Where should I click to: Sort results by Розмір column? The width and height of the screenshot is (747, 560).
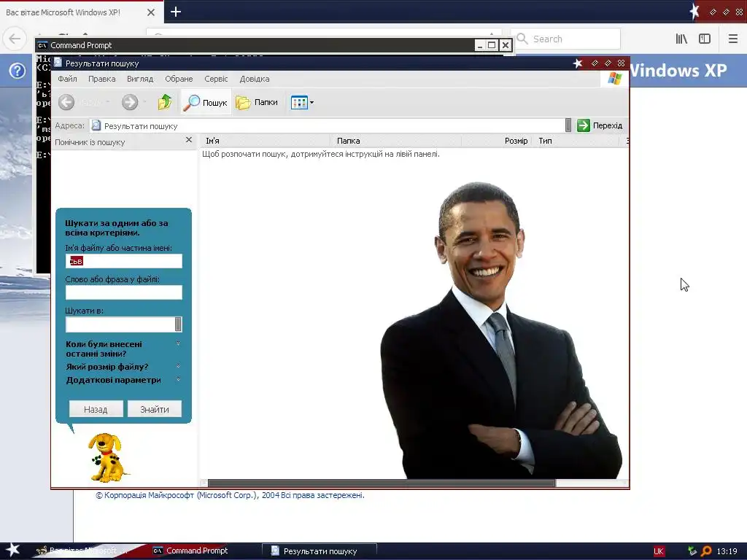click(497, 141)
